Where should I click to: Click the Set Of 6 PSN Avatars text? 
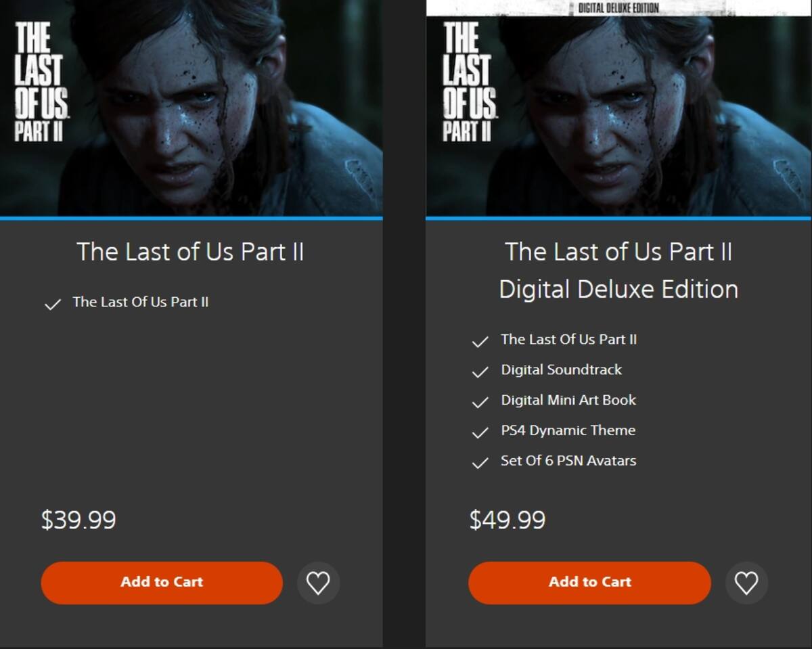568,461
